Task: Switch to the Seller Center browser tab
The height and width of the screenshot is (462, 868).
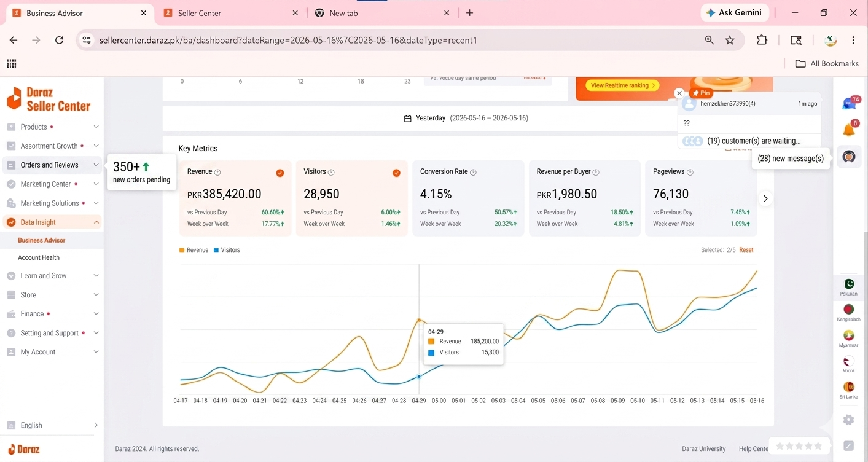Action: coord(230,13)
